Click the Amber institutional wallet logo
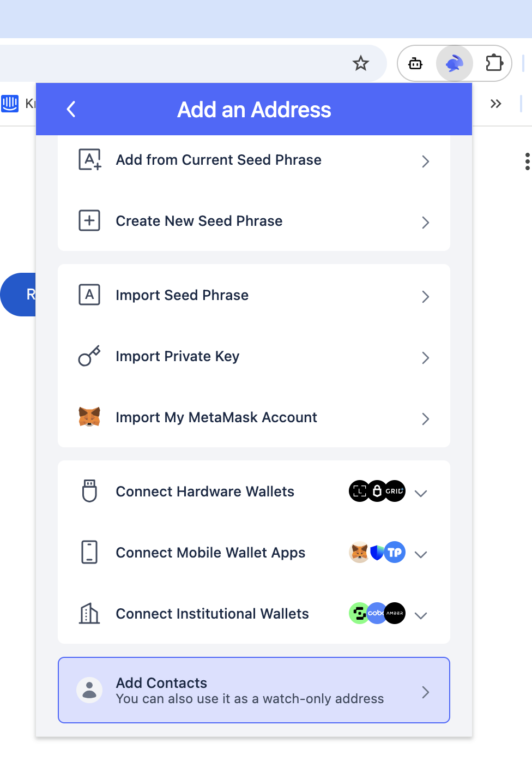The width and height of the screenshot is (532, 779). [x=395, y=613]
